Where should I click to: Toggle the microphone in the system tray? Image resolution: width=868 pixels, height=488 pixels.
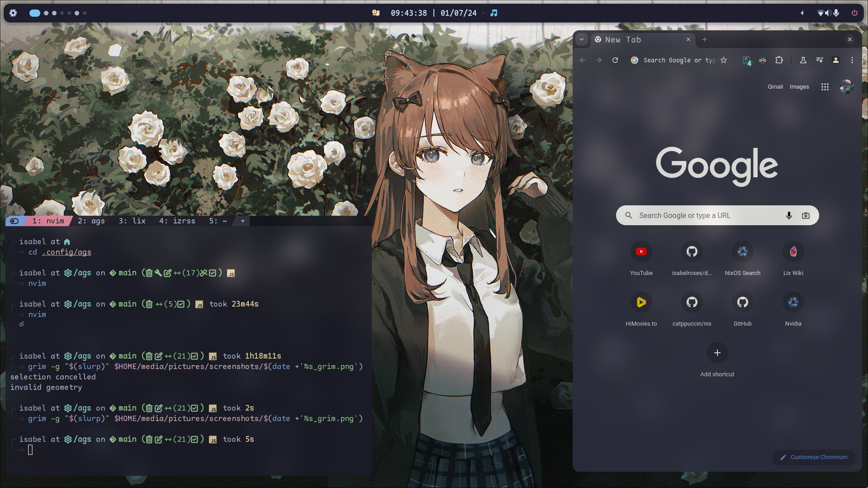tap(836, 13)
